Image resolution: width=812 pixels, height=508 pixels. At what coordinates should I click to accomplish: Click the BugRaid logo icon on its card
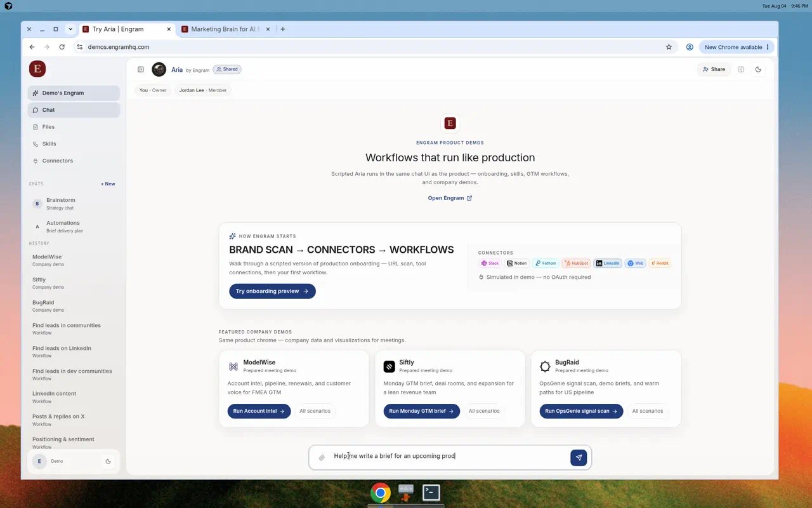click(545, 366)
